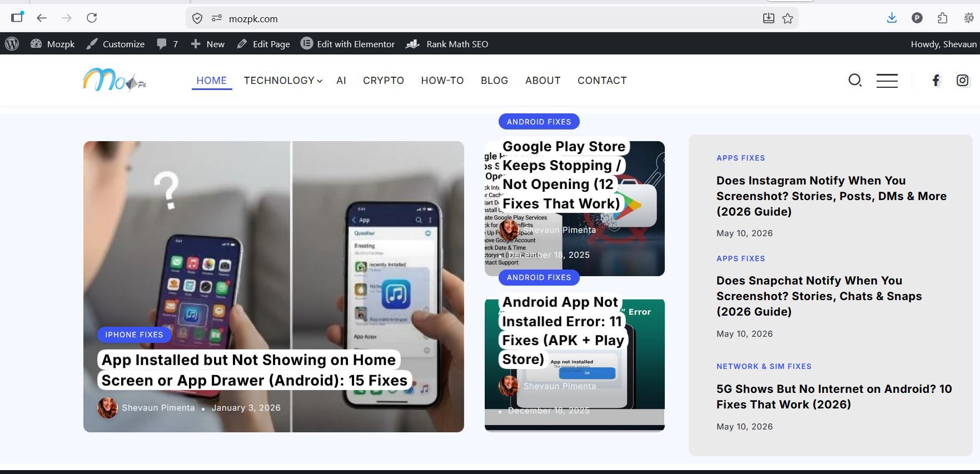Open the site search magnifier icon

click(x=855, y=81)
